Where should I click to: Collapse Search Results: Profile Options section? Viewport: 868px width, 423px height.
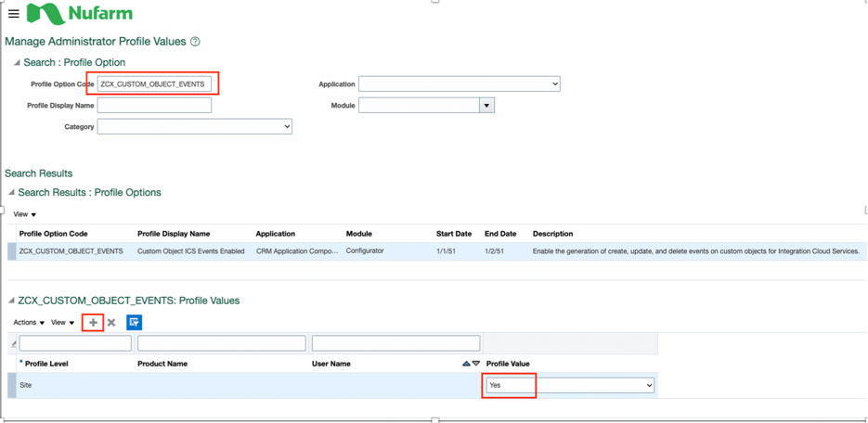point(11,193)
